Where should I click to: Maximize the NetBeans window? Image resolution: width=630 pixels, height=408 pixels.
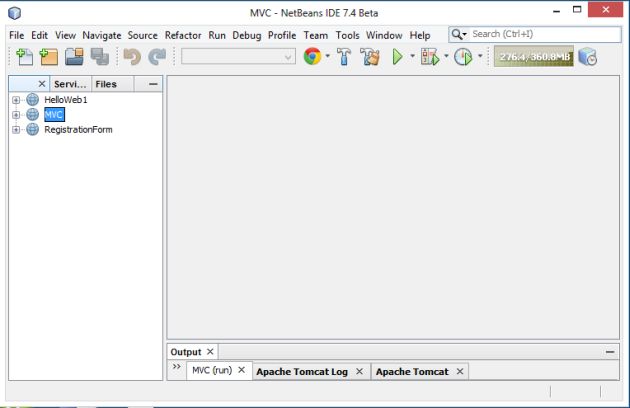point(577,10)
